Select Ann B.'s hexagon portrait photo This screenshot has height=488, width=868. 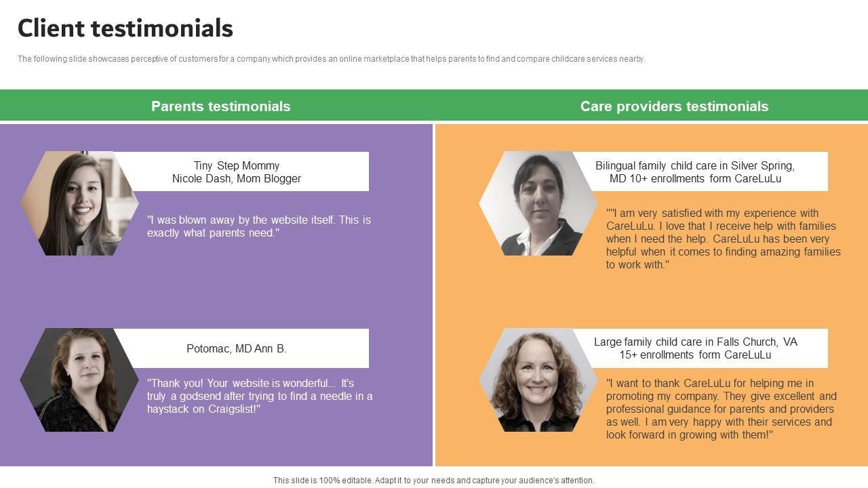click(x=79, y=380)
